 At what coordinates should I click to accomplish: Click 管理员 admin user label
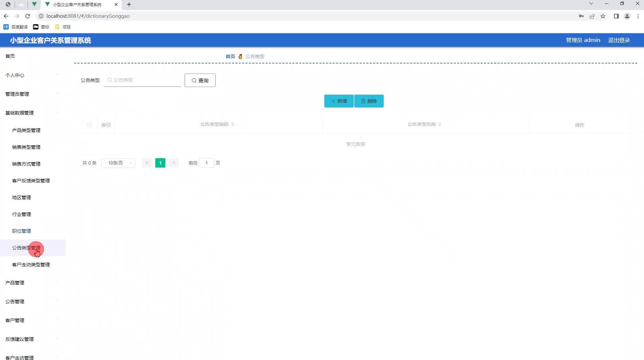pos(583,40)
